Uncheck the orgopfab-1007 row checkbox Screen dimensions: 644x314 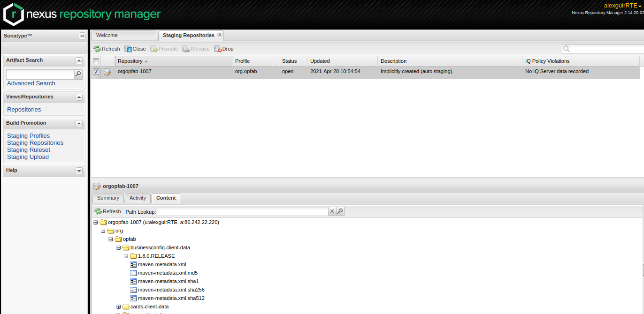click(x=96, y=72)
